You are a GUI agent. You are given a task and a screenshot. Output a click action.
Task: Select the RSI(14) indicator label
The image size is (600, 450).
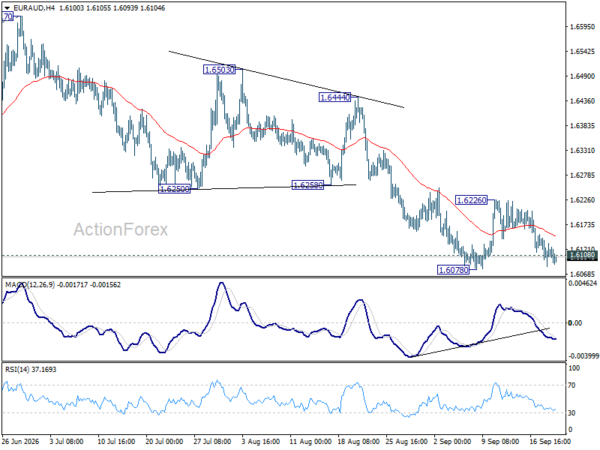tap(18, 370)
